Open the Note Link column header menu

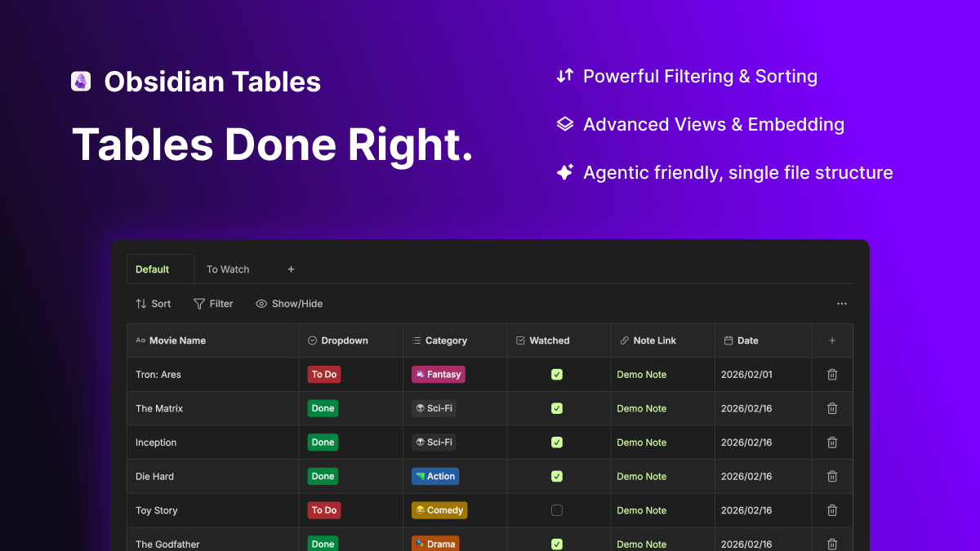pos(663,340)
